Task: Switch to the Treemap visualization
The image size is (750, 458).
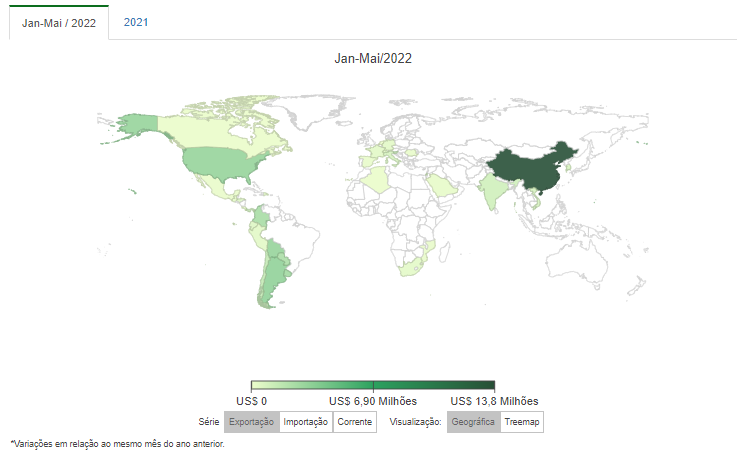Action: (x=521, y=422)
